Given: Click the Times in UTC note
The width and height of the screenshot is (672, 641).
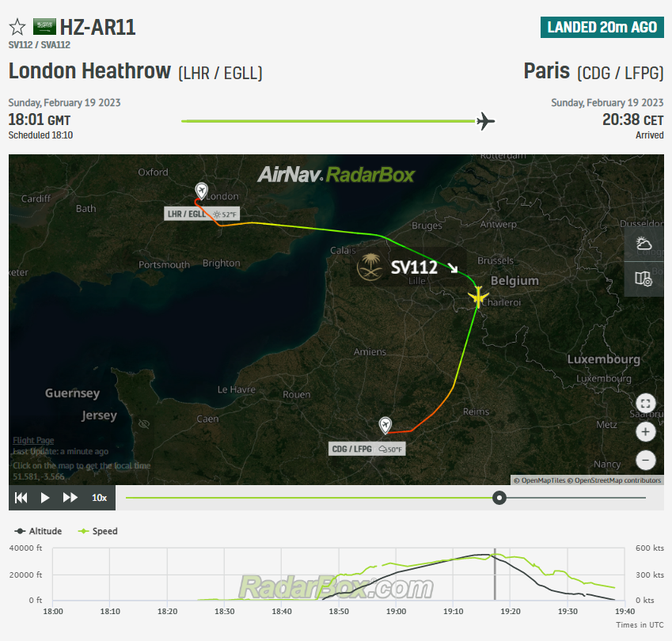Looking at the screenshot, I should pos(640,624).
